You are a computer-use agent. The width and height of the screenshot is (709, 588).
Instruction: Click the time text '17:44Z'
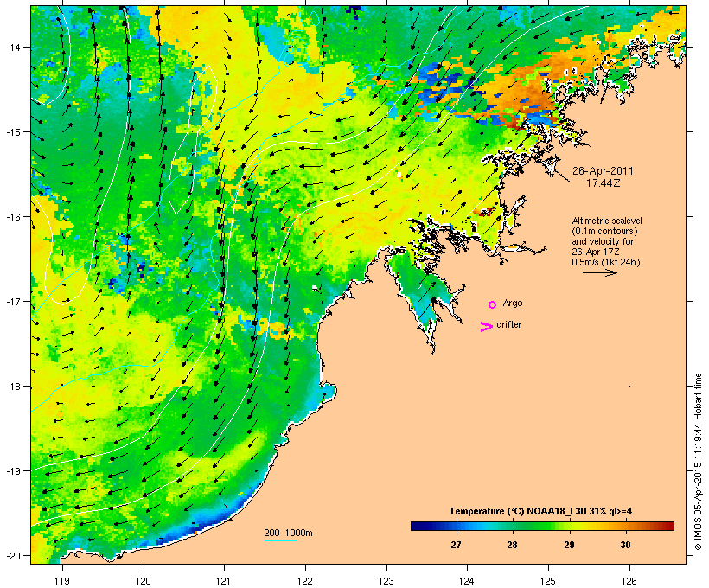tap(604, 183)
